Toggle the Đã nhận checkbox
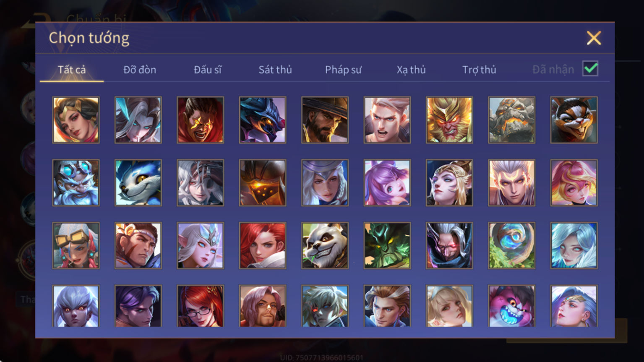The height and width of the screenshot is (362, 644). tap(590, 68)
